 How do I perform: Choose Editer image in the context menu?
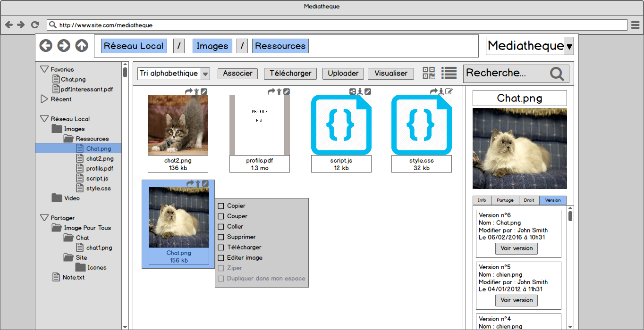coord(245,258)
